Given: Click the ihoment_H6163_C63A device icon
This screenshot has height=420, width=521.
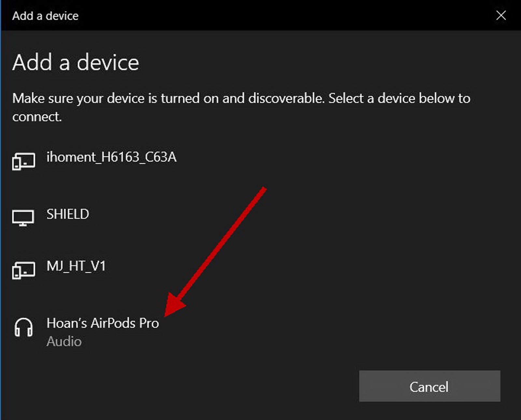Looking at the screenshot, I should pos(23,161).
